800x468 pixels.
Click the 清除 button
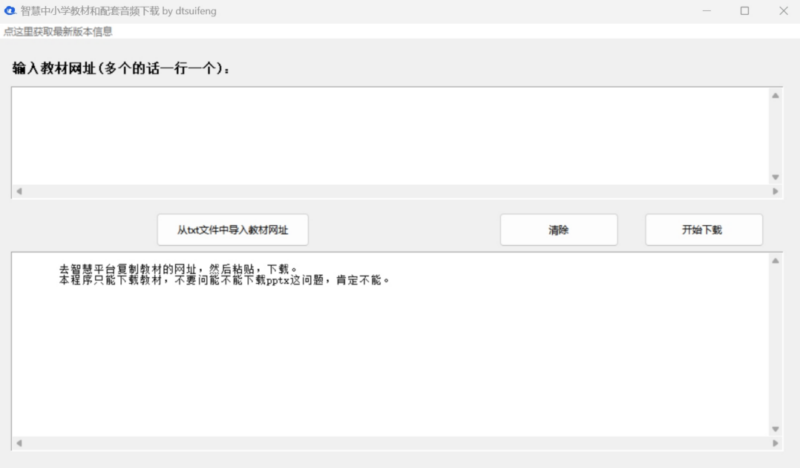click(x=558, y=230)
